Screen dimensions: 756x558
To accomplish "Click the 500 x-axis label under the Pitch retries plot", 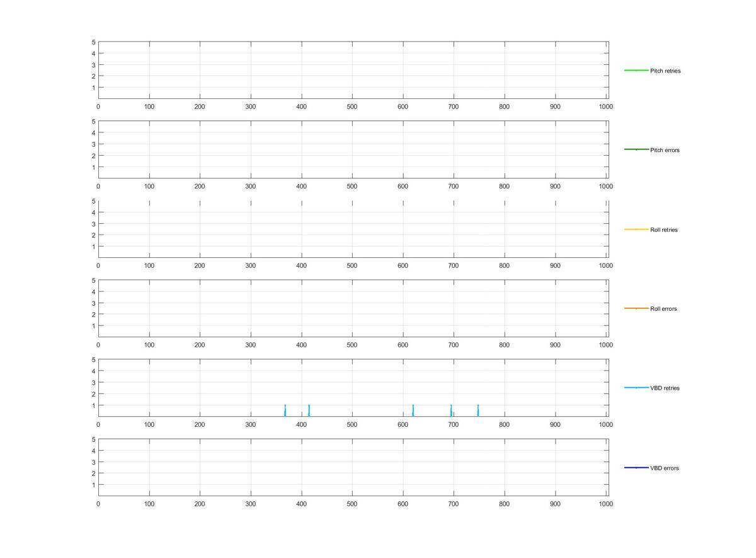I will (352, 107).
